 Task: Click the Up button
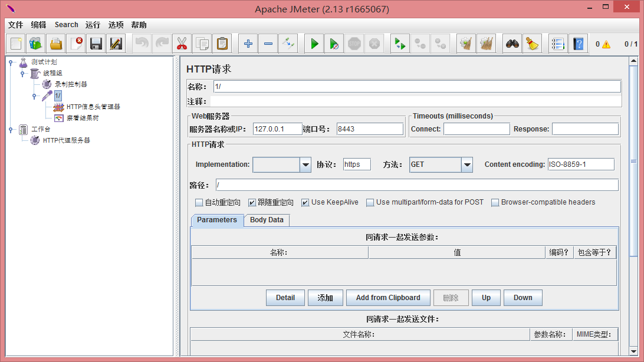click(x=487, y=298)
